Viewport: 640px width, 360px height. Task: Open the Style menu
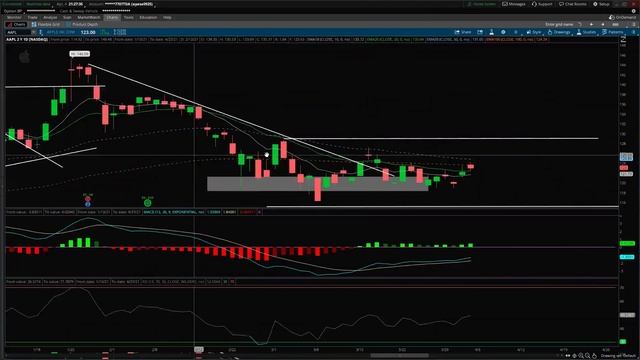(534, 32)
